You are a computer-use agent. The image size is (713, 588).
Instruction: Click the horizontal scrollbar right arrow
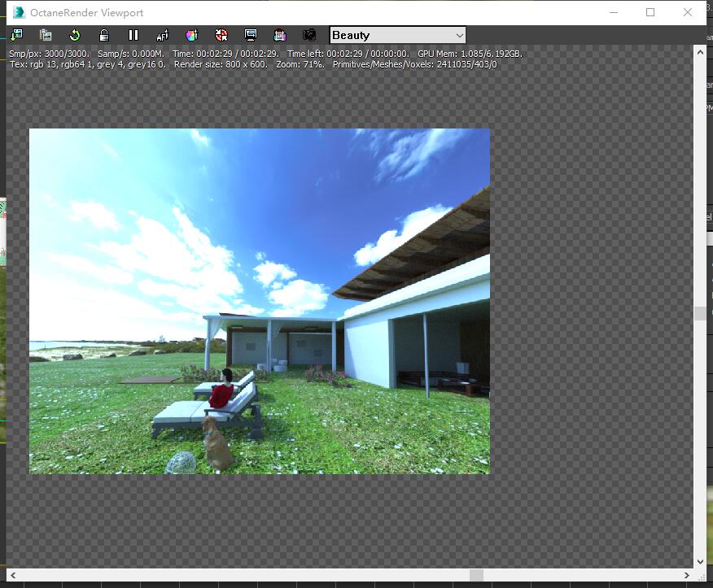click(x=687, y=575)
